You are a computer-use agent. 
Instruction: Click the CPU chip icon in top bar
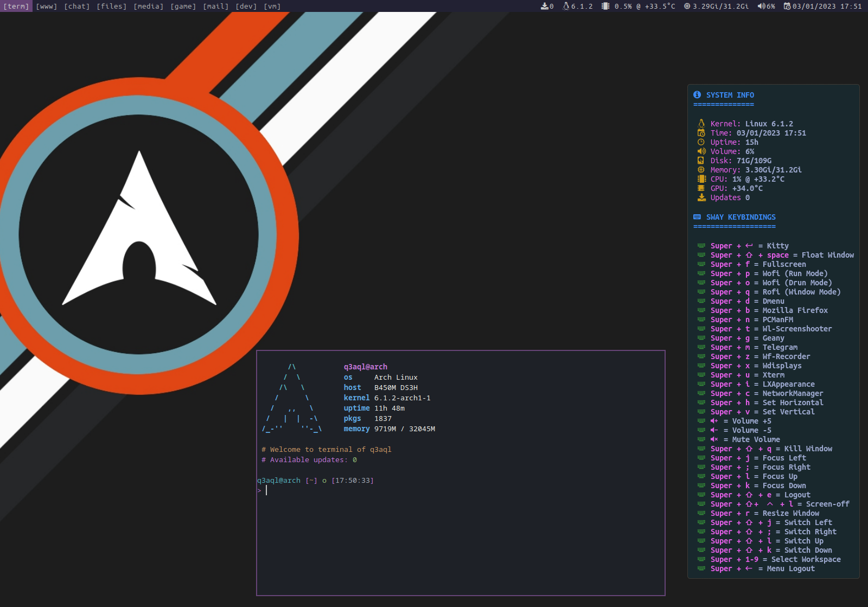(605, 7)
